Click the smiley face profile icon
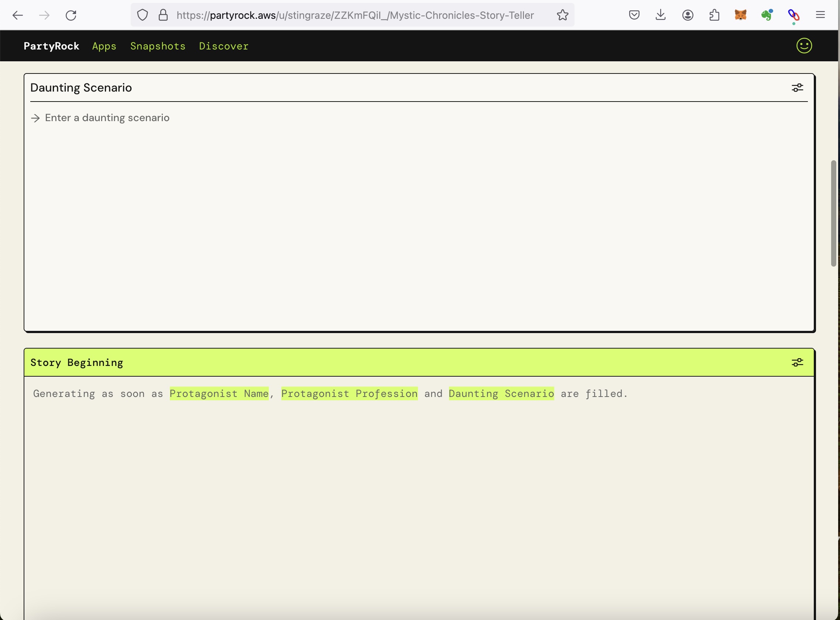Screen dimensions: 840x620 pos(804,46)
